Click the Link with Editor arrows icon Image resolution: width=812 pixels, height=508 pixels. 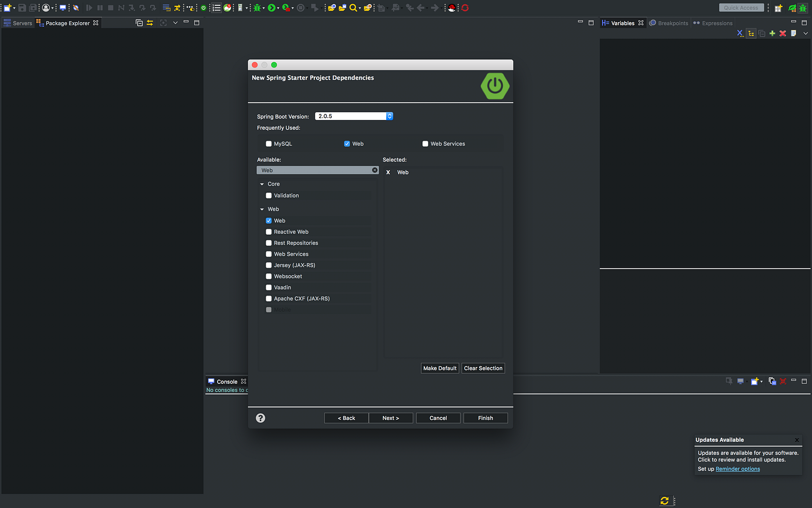(150, 23)
